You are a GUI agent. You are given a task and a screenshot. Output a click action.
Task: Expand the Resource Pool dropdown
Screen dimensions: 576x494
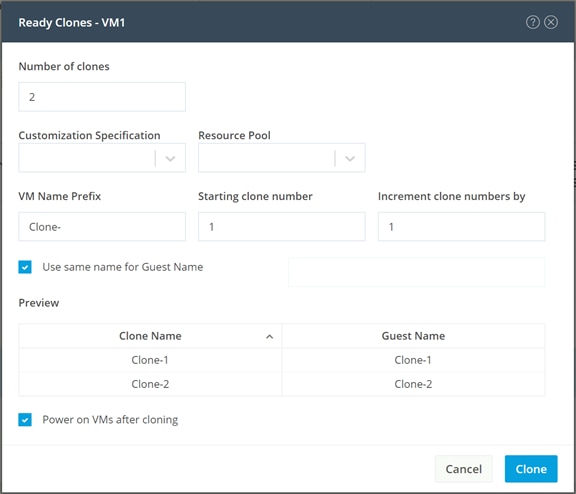point(282,158)
